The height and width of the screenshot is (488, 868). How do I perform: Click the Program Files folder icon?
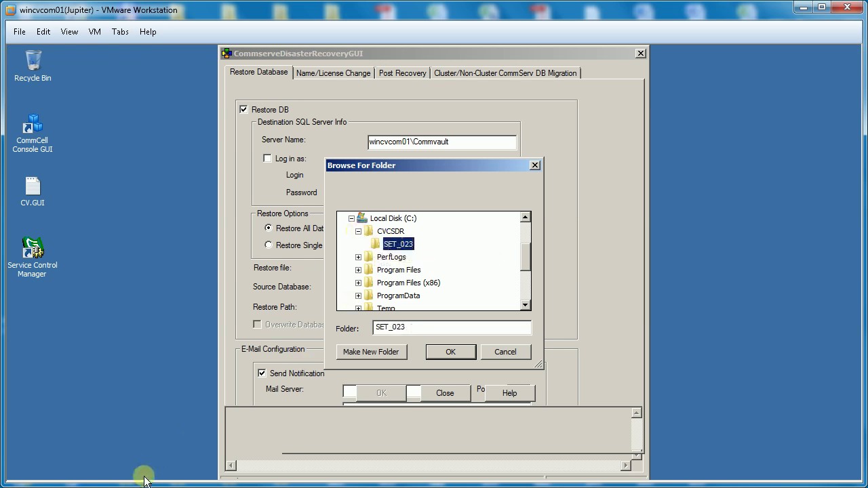pyautogui.click(x=369, y=270)
